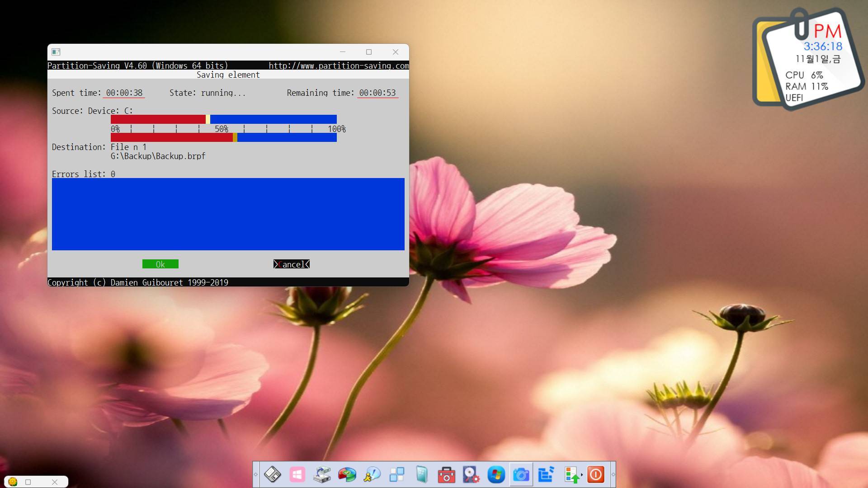868x488 pixels.
Task: Click the UEFI label on the widget
Action: point(794,98)
